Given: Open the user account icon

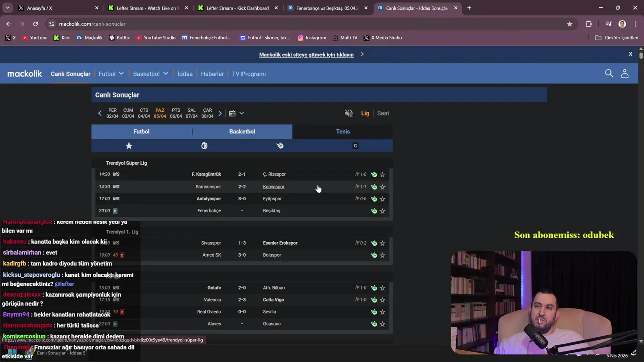Looking at the screenshot, I should coord(625,74).
